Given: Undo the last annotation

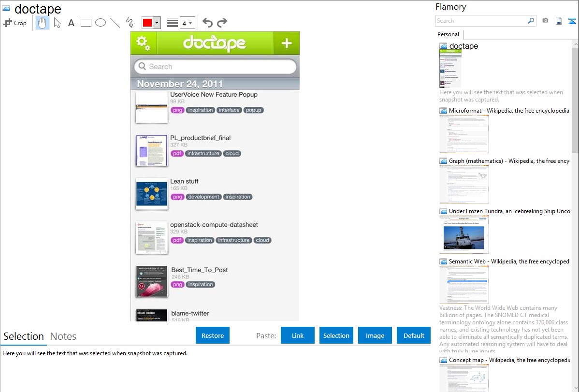Looking at the screenshot, I should click(207, 23).
